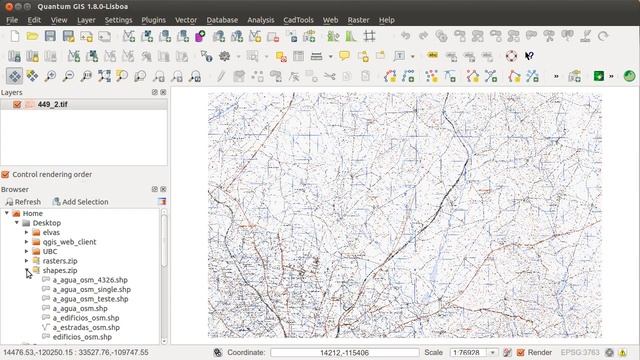Open the Layer menu

coord(86,20)
